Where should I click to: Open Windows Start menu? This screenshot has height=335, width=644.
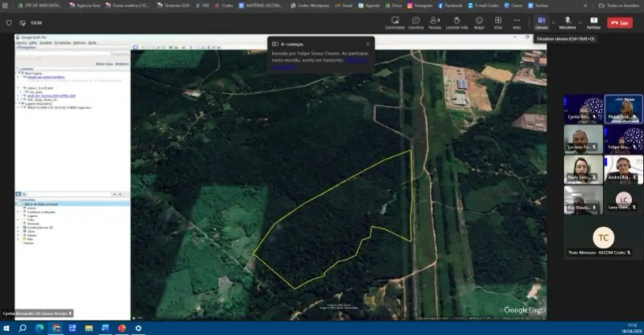(x=6, y=328)
